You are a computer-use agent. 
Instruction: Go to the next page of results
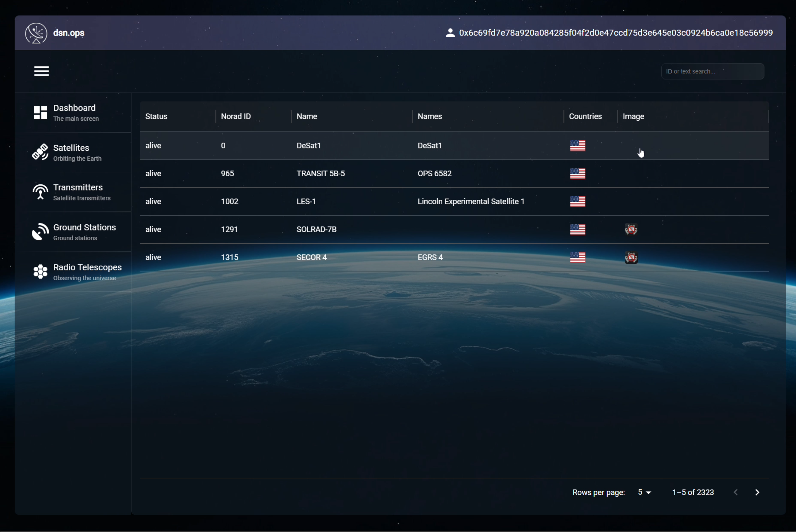point(757,492)
